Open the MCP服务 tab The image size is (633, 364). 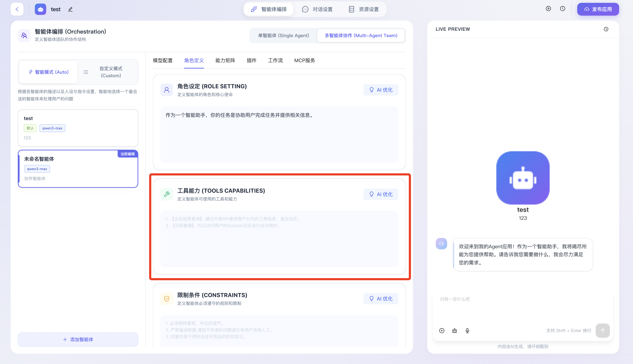coord(304,61)
